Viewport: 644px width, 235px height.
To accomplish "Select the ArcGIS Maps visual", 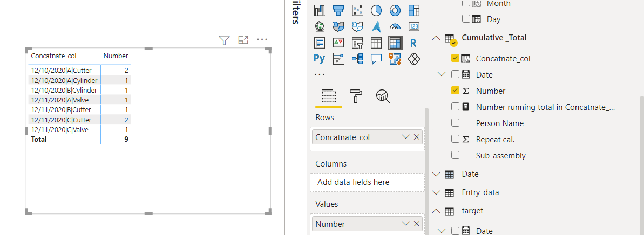I will 395,59.
